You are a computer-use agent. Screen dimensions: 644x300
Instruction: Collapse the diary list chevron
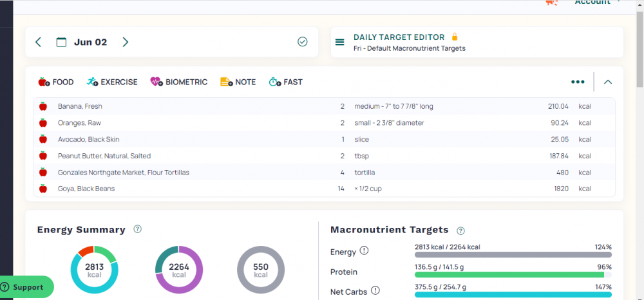click(608, 82)
